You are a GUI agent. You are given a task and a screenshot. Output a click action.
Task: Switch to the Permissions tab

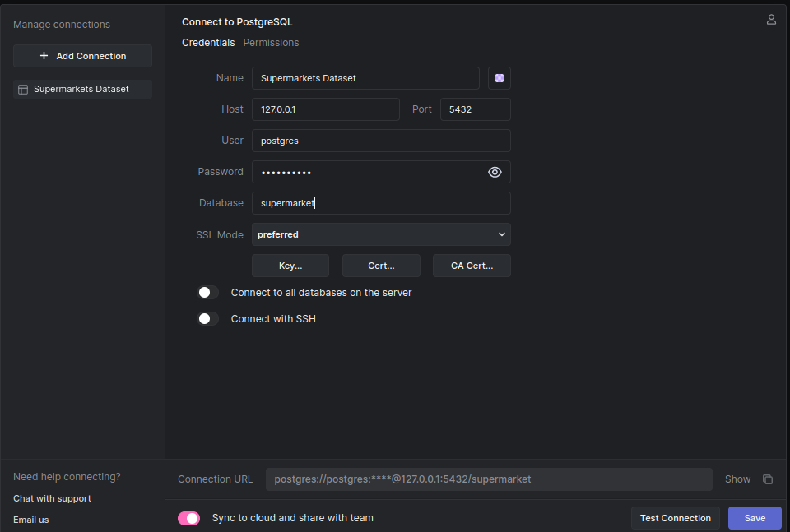point(271,43)
